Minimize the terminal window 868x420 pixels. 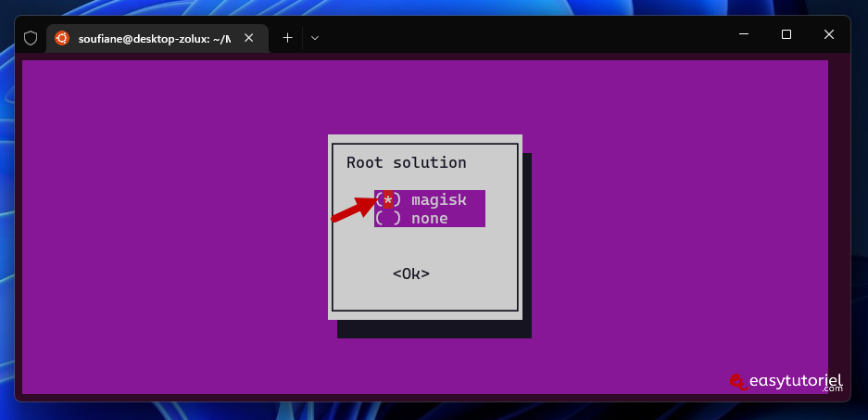tap(744, 34)
